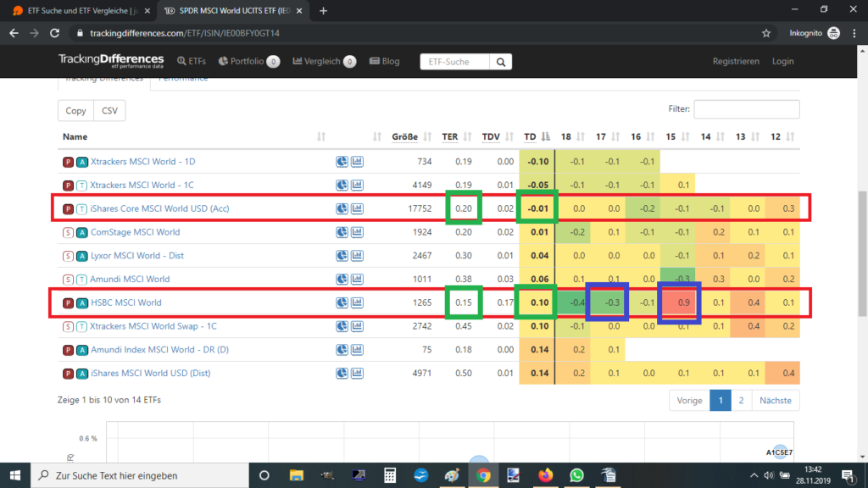The height and width of the screenshot is (488, 868).
Task: Click the browser address bar URL
Action: 185,33
